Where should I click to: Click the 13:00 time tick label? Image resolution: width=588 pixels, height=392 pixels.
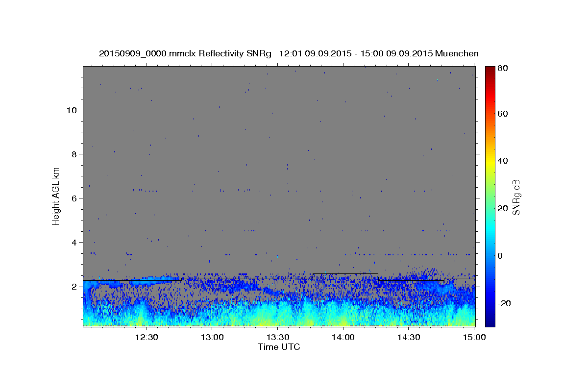(x=212, y=337)
